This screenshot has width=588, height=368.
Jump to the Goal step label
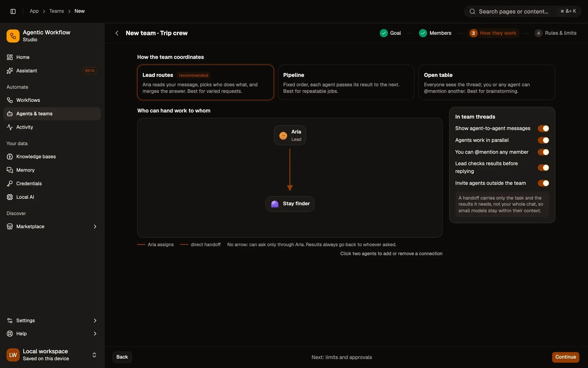(395, 33)
